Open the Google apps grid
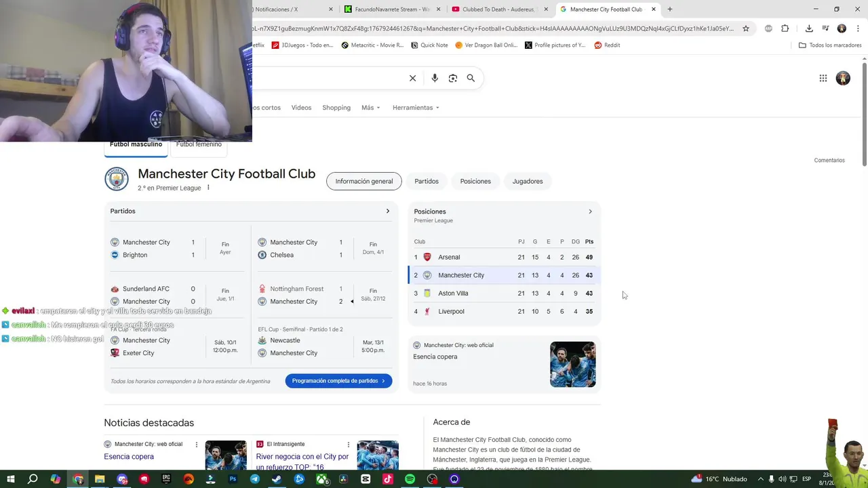 [x=823, y=78]
